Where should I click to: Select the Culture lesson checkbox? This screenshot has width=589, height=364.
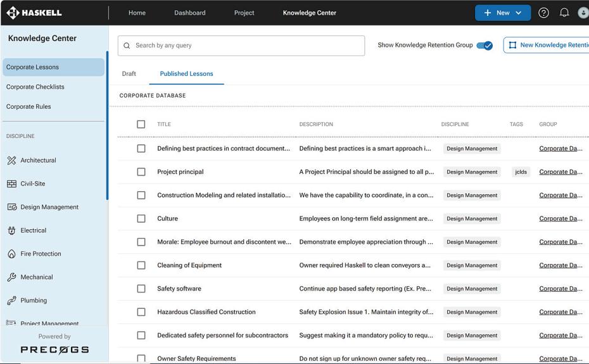point(141,218)
